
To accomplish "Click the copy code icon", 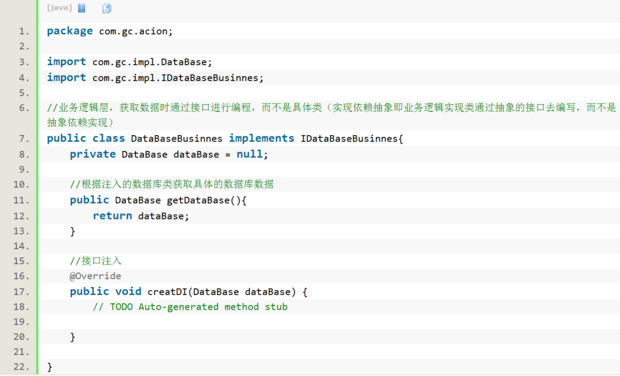I will point(107,8).
